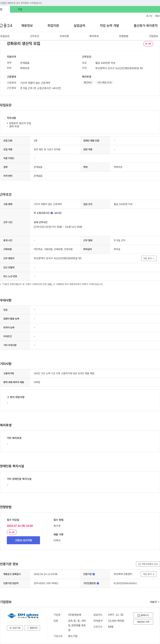Click the 식사 제공 (1식) benefit tag

[x=104, y=82]
